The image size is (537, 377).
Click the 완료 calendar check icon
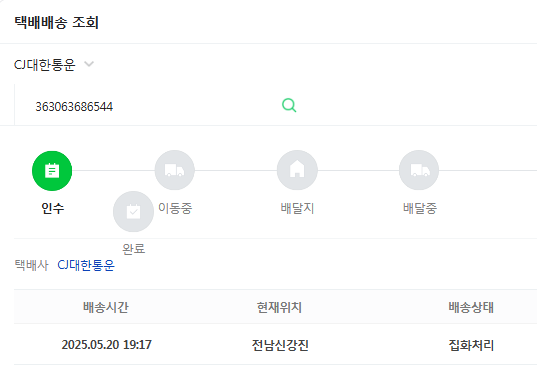tap(133, 211)
